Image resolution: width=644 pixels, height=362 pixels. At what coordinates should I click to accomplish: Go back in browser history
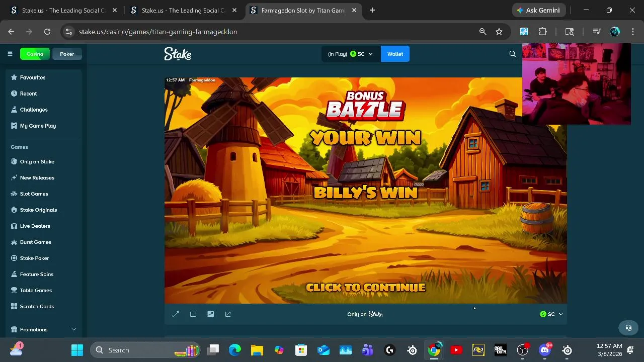coord(11,32)
